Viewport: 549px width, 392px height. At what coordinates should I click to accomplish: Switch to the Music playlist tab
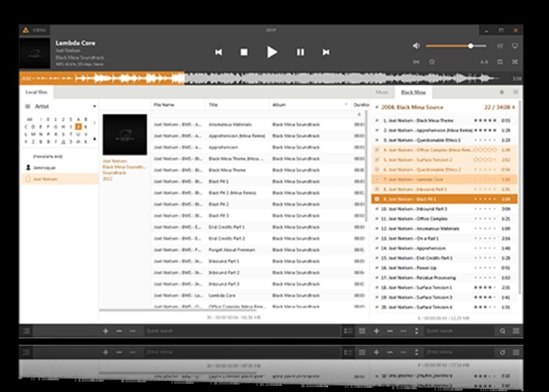[x=382, y=92]
